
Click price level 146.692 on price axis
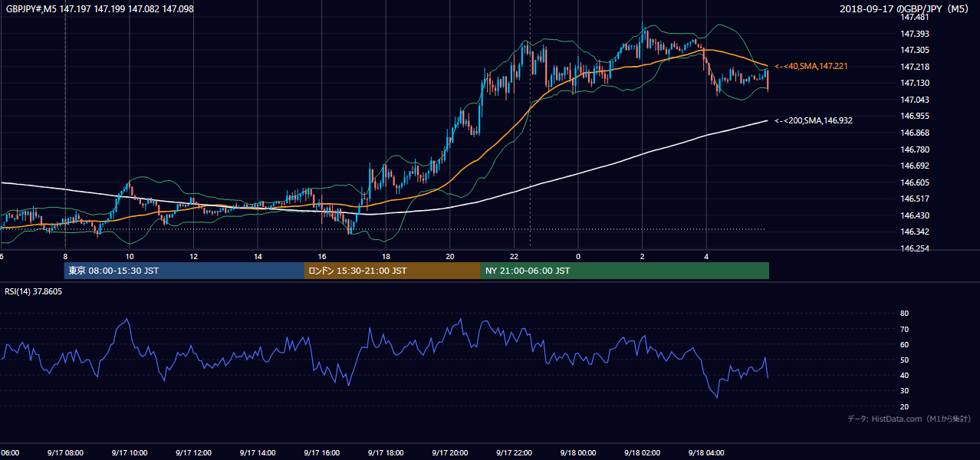pos(916,166)
